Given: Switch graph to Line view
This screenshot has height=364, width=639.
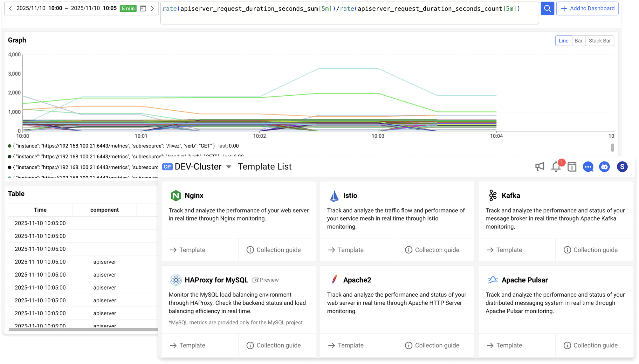Looking at the screenshot, I should pos(563,41).
